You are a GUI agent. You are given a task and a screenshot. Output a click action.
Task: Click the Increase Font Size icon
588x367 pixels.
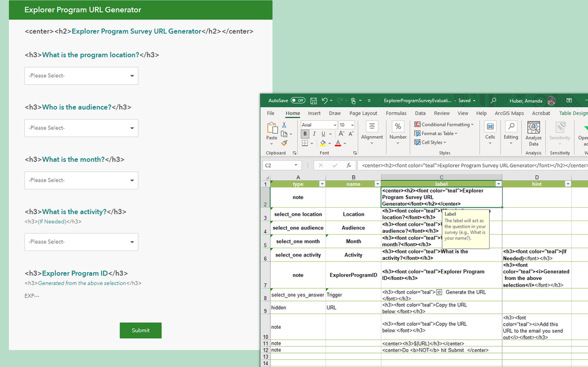click(x=342, y=134)
